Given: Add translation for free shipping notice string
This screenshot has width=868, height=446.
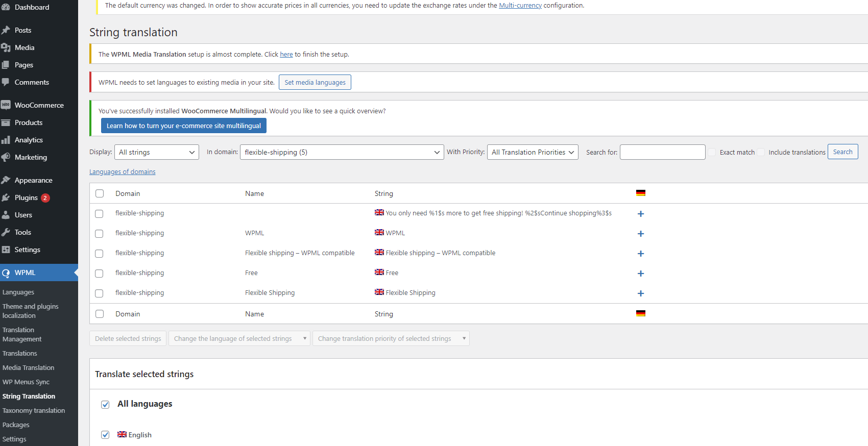Looking at the screenshot, I should (x=641, y=214).
